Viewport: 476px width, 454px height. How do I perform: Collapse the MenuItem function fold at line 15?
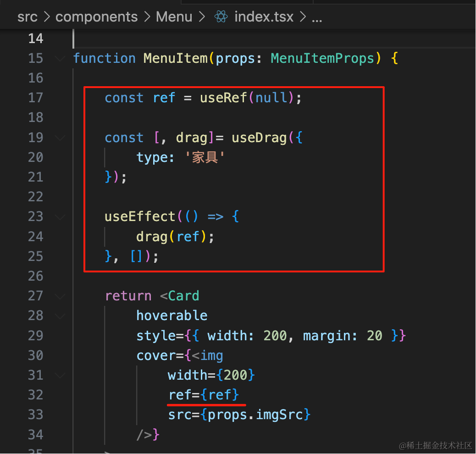pyautogui.click(x=60, y=58)
